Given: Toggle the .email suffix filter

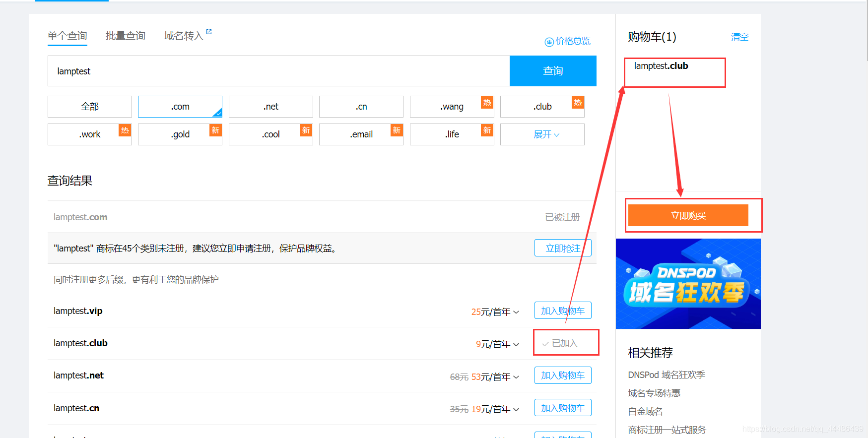Looking at the screenshot, I should tap(361, 134).
